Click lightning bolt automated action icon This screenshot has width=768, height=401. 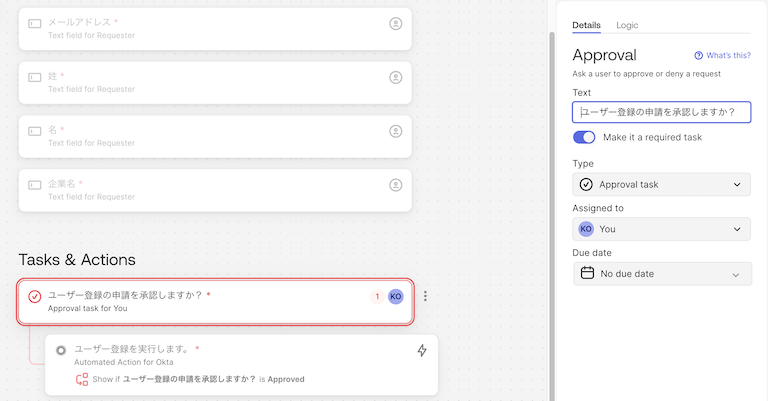coord(422,350)
